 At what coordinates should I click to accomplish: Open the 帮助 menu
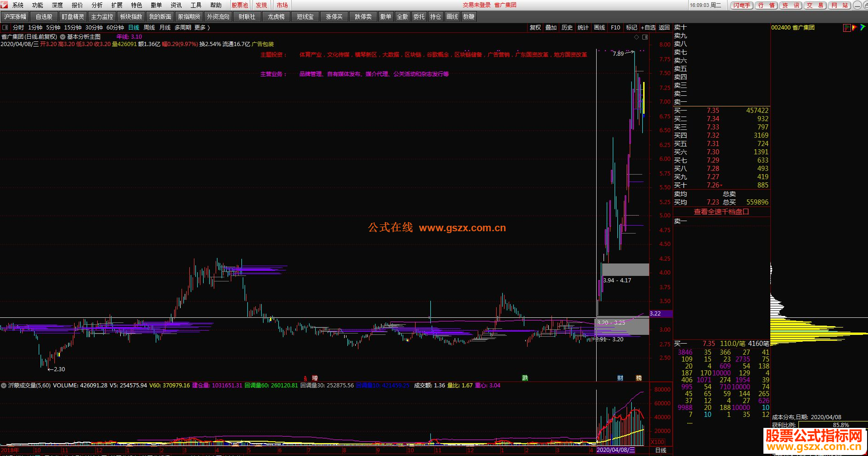216,5
